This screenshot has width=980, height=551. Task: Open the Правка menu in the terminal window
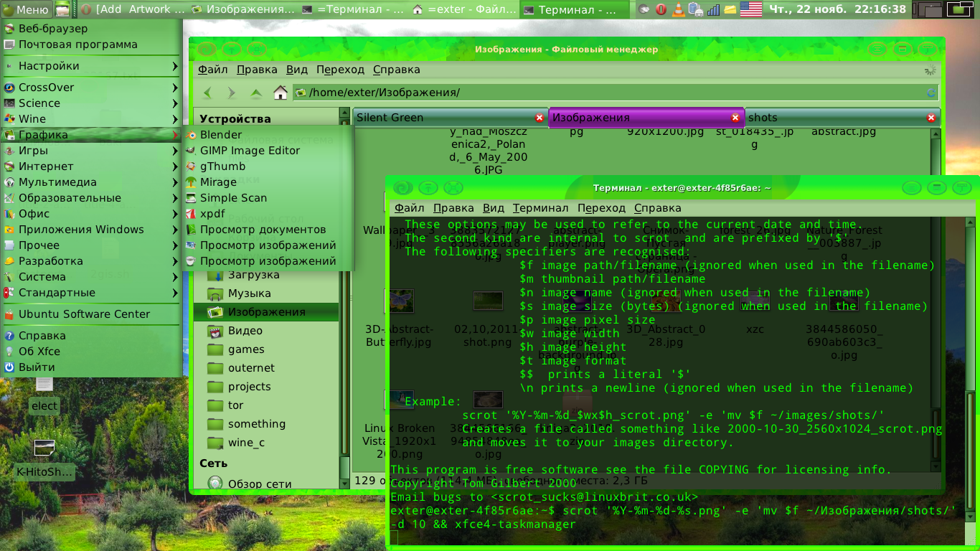click(x=453, y=208)
